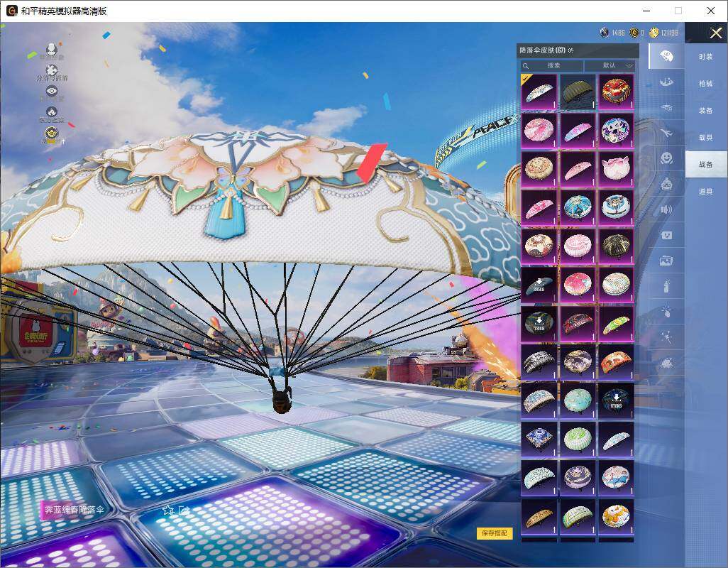Open the robot companion category icon
The image size is (728, 568).
666,184
